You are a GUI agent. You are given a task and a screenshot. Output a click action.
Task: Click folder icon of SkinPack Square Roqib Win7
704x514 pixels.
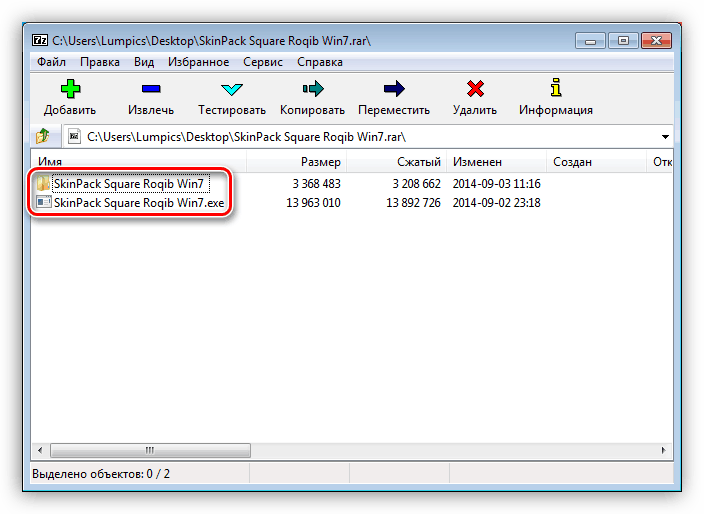(x=43, y=183)
